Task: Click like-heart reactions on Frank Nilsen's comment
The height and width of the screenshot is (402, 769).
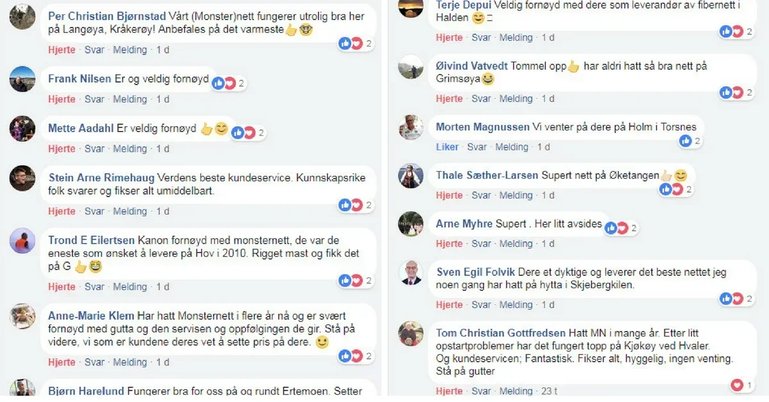Action: (x=229, y=83)
